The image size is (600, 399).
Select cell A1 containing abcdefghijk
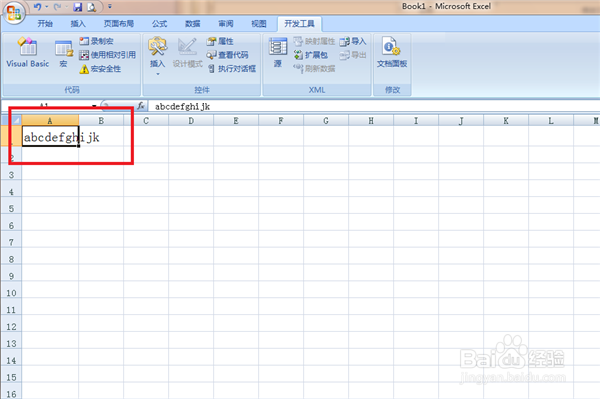(50, 136)
